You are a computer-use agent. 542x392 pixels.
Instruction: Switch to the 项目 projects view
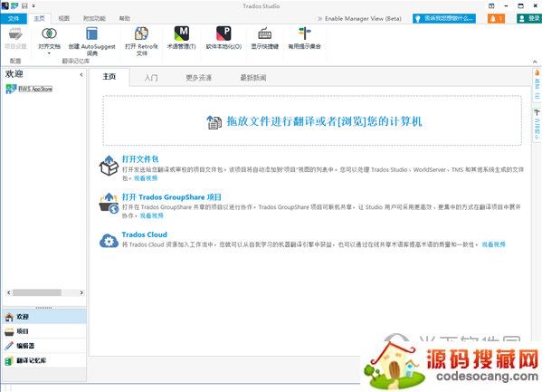tap(44, 331)
